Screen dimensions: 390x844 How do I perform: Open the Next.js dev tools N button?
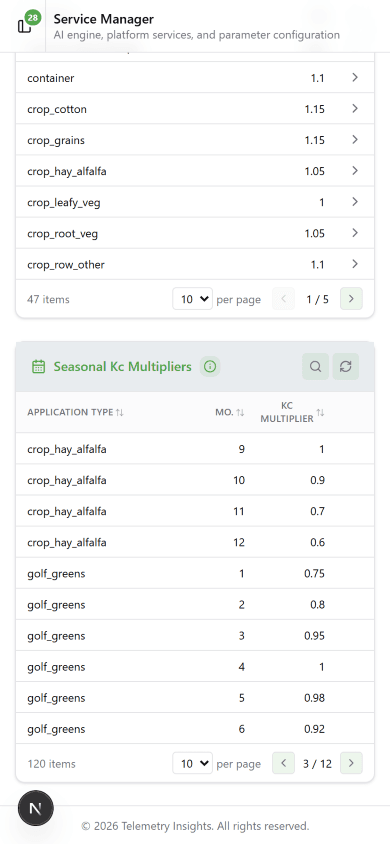(36, 808)
